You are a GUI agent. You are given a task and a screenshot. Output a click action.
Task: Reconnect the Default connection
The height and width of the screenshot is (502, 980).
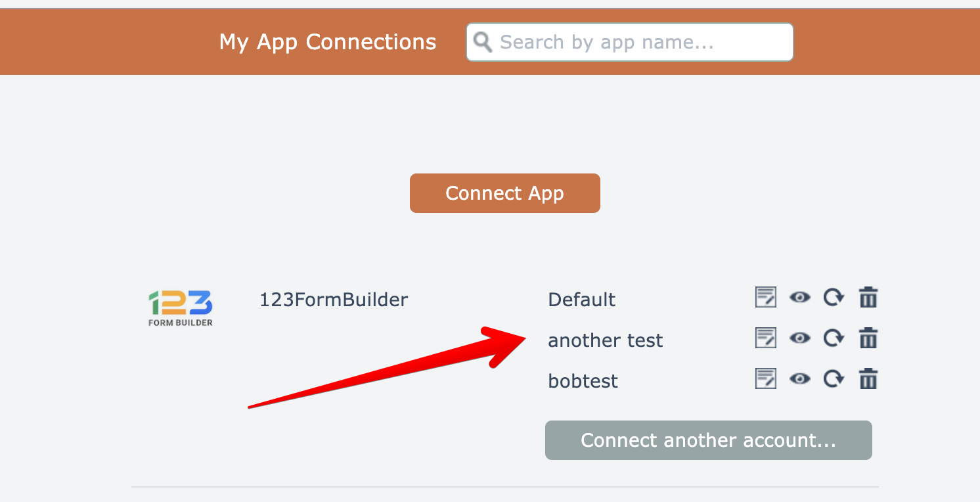tap(834, 298)
